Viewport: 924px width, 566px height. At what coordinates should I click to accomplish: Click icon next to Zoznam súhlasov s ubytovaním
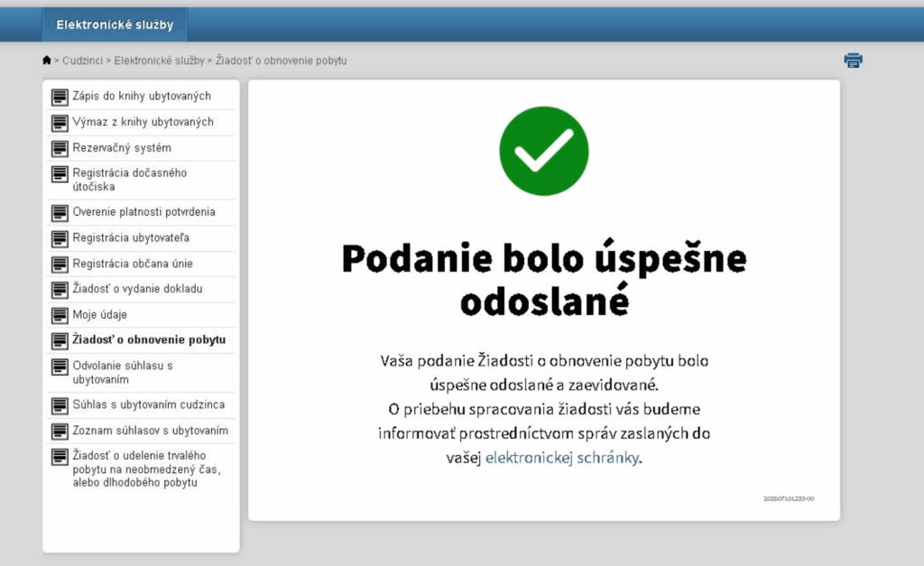click(x=60, y=431)
